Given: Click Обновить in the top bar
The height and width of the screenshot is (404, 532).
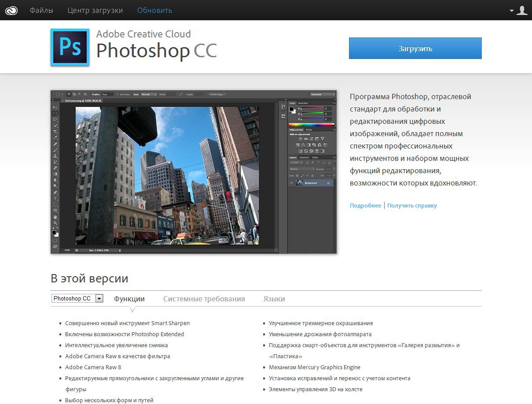Looking at the screenshot, I should pos(154,10).
